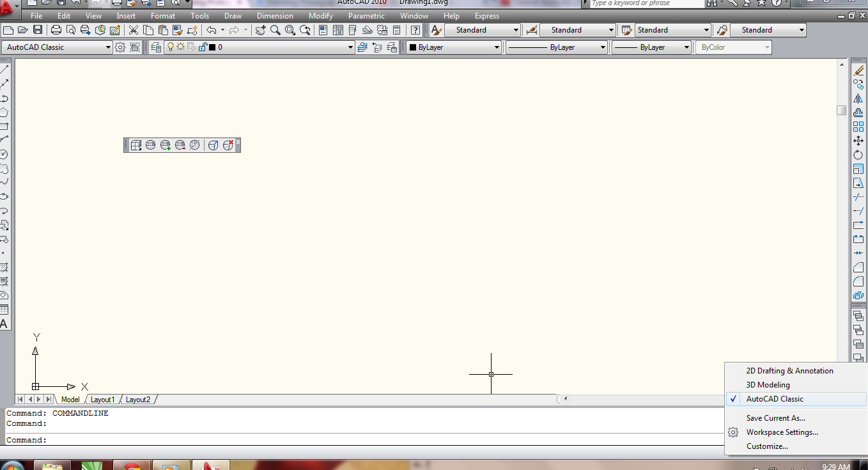
Task: Click the Undo arrow icon
Action: pyautogui.click(x=212, y=30)
